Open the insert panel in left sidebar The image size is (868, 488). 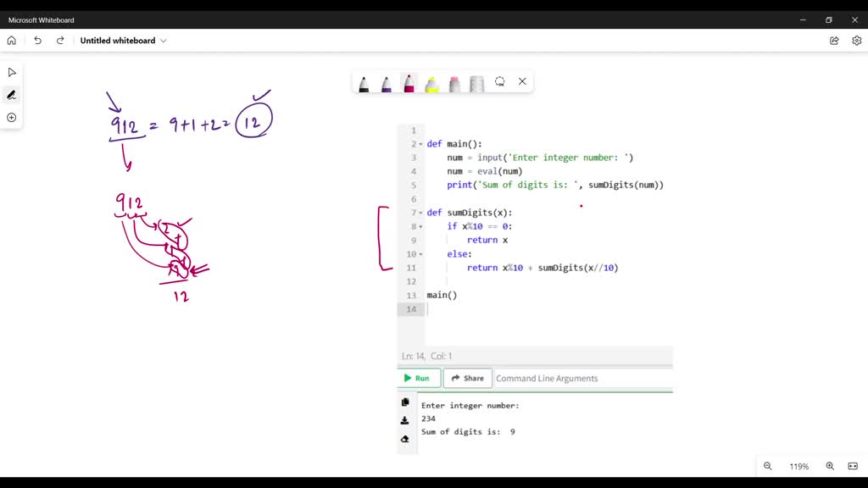pos(11,118)
